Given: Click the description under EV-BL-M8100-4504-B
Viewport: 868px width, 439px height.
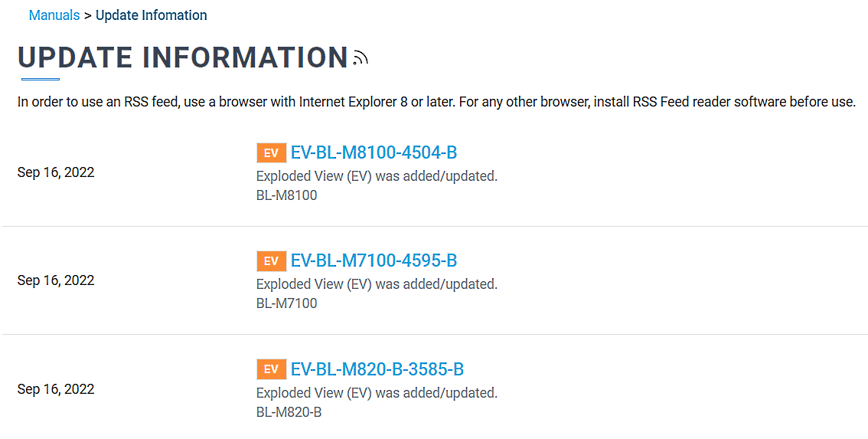Looking at the screenshot, I should [377, 176].
